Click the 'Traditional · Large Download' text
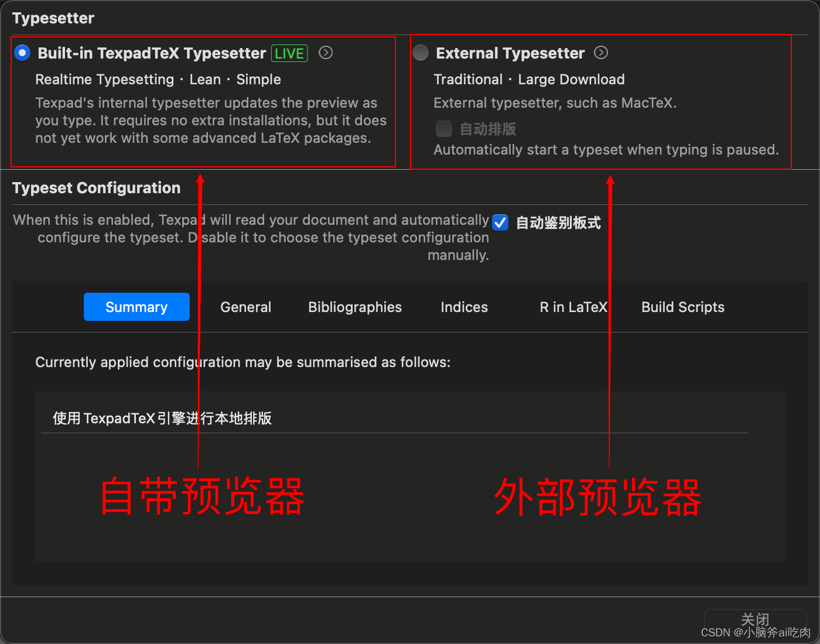The height and width of the screenshot is (644, 820). (529, 79)
